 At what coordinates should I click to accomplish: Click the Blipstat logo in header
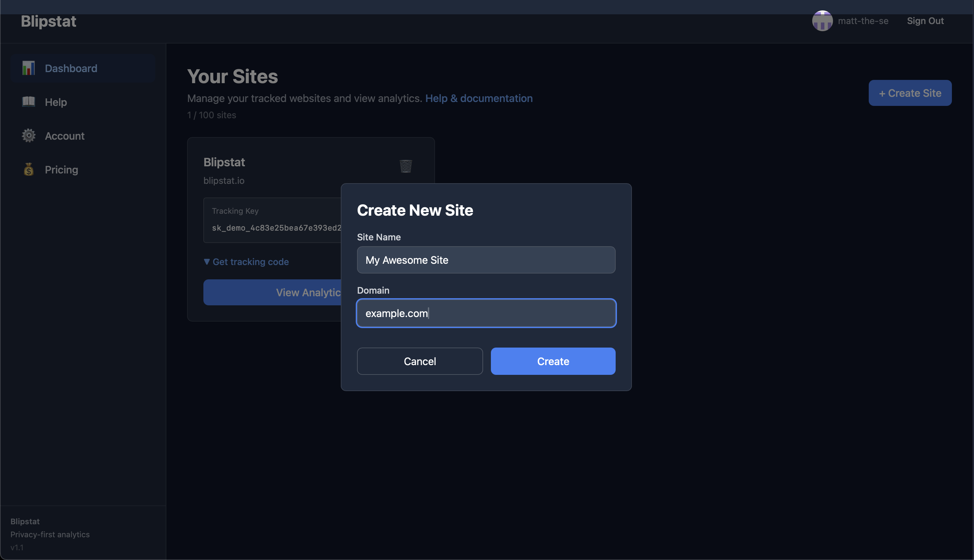pyautogui.click(x=48, y=21)
